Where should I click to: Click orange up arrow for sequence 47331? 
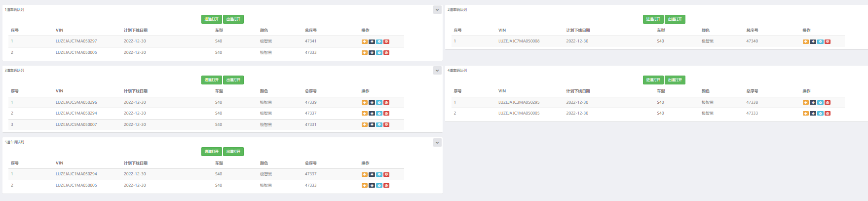click(x=364, y=124)
